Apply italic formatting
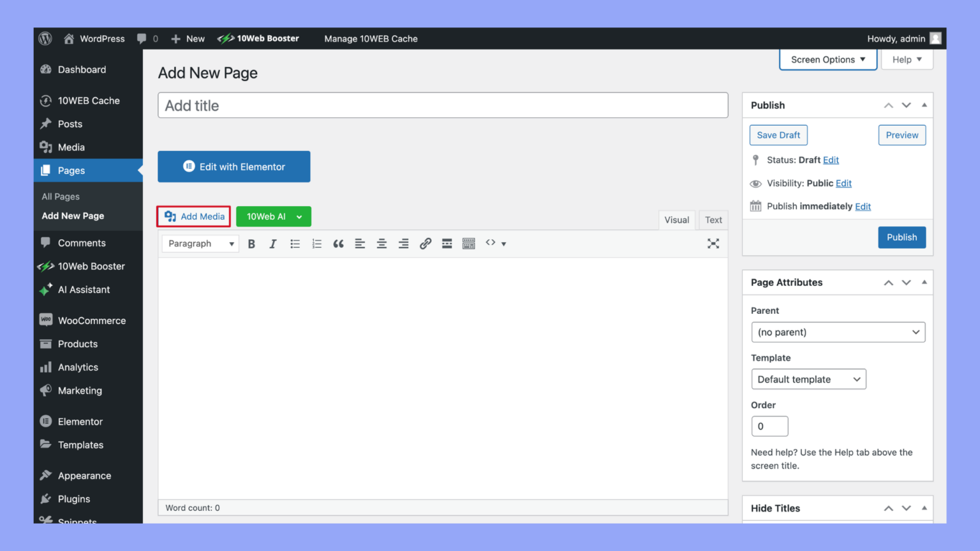Viewport: 980px width, 551px height. [x=273, y=243]
